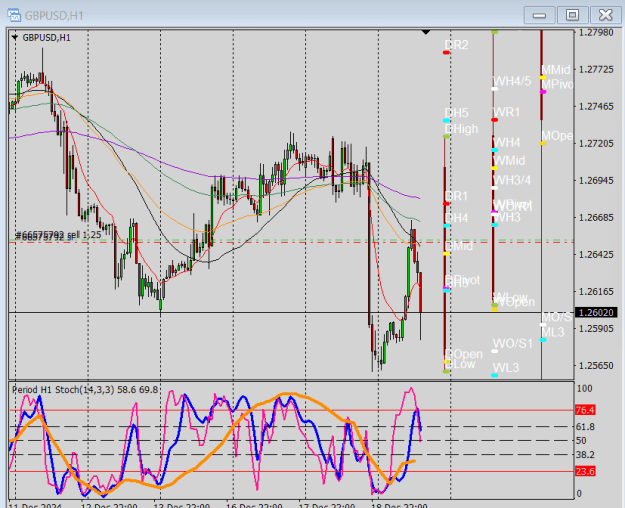
Task: Click the DOpen level label
Action: (464, 354)
